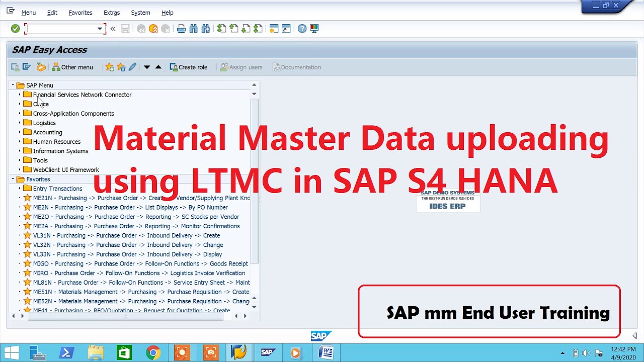Viewport: 644px width, 362px height.
Task: Click the Generate Shortcut icon
Action: [x=286, y=29]
